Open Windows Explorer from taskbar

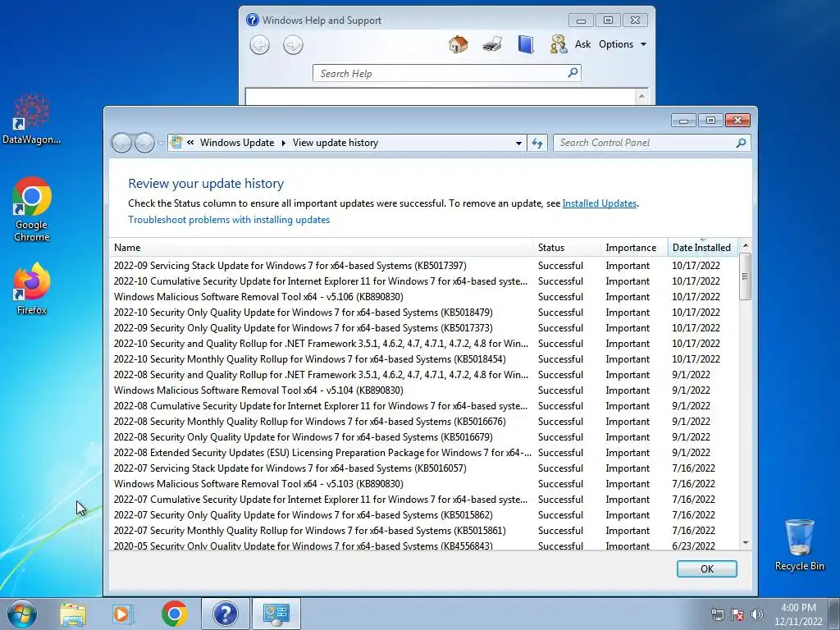(x=73, y=614)
